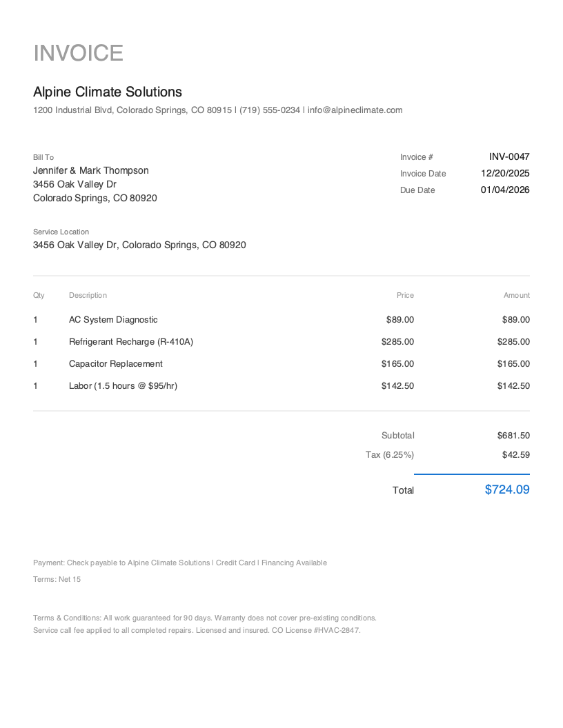
Task: Click the Qty column header
Action: pyautogui.click(x=38, y=295)
